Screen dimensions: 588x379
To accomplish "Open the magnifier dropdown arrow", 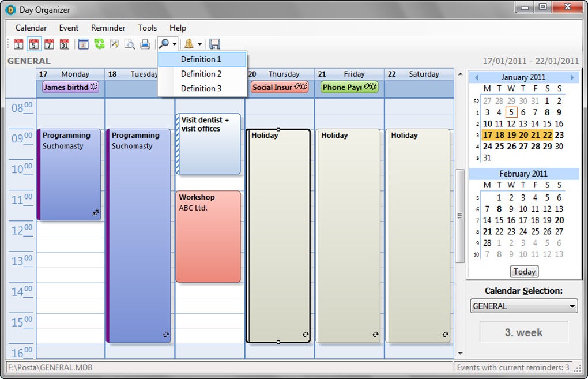I will (174, 44).
